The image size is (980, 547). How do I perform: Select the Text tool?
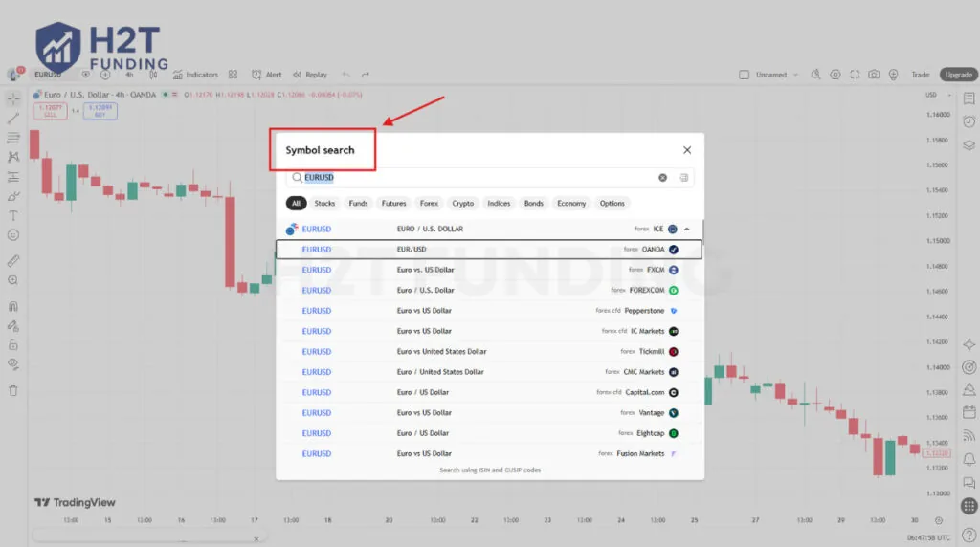(13, 215)
